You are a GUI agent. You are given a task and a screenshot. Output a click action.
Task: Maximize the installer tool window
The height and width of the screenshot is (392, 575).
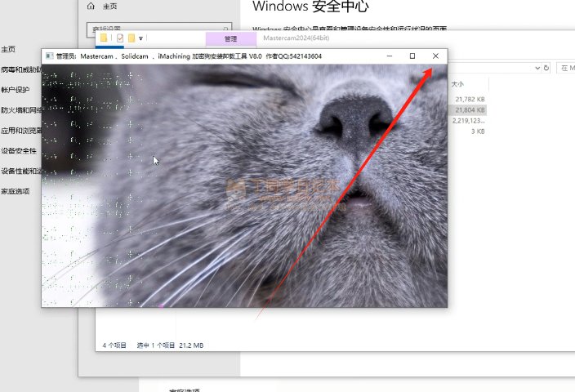[x=412, y=56]
